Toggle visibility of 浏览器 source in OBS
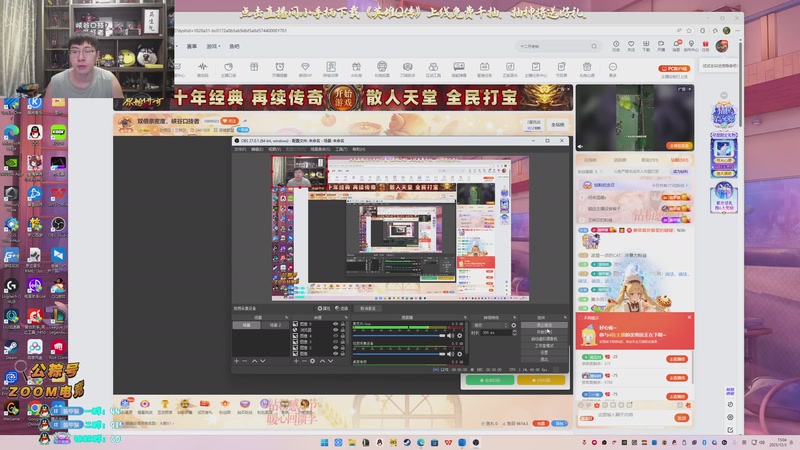The width and height of the screenshot is (800, 450). (336, 330)
